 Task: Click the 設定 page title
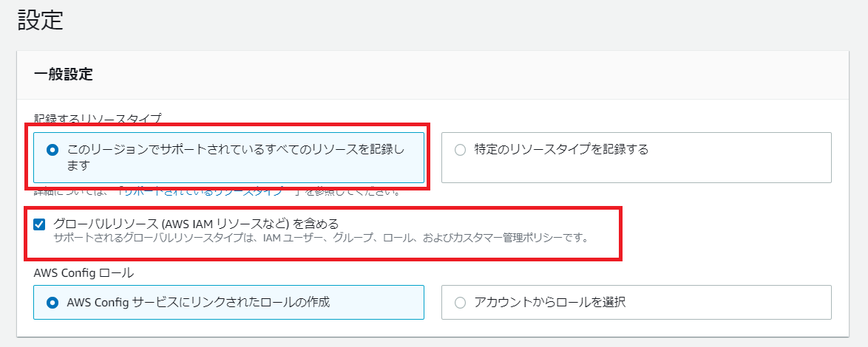[41, 21]
